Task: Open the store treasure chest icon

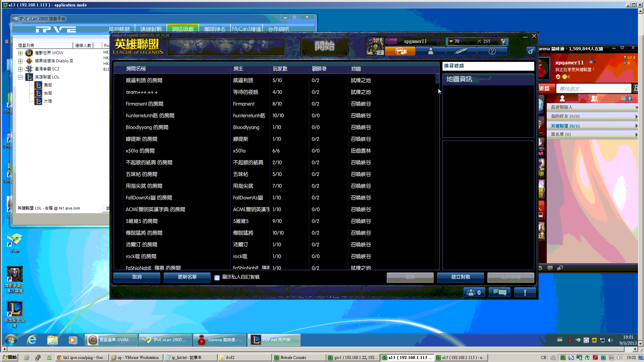Action: [400, 51]
